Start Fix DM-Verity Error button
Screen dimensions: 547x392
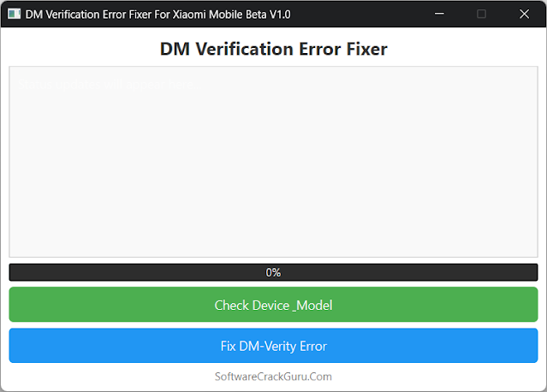point(273,346)
